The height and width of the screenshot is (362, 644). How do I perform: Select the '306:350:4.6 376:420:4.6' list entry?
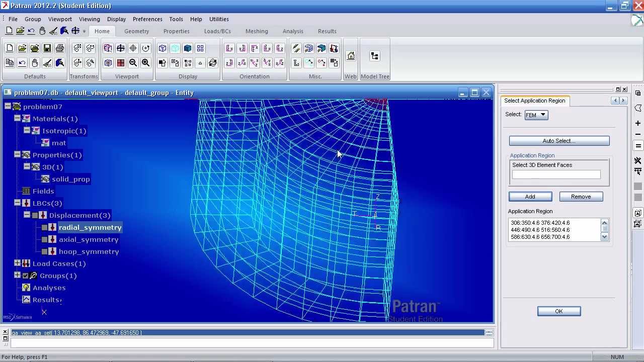click(x=540, y=223)
